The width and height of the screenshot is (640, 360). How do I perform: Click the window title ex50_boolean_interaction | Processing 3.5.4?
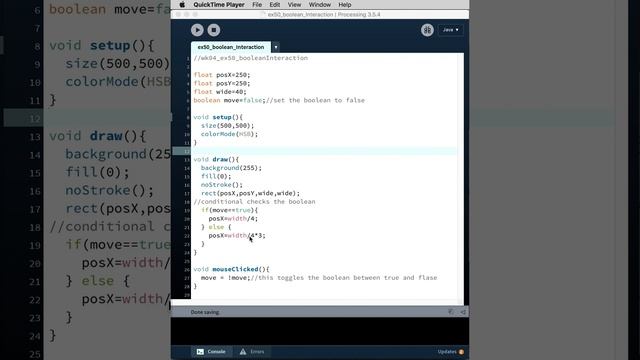tap(324, 14)
